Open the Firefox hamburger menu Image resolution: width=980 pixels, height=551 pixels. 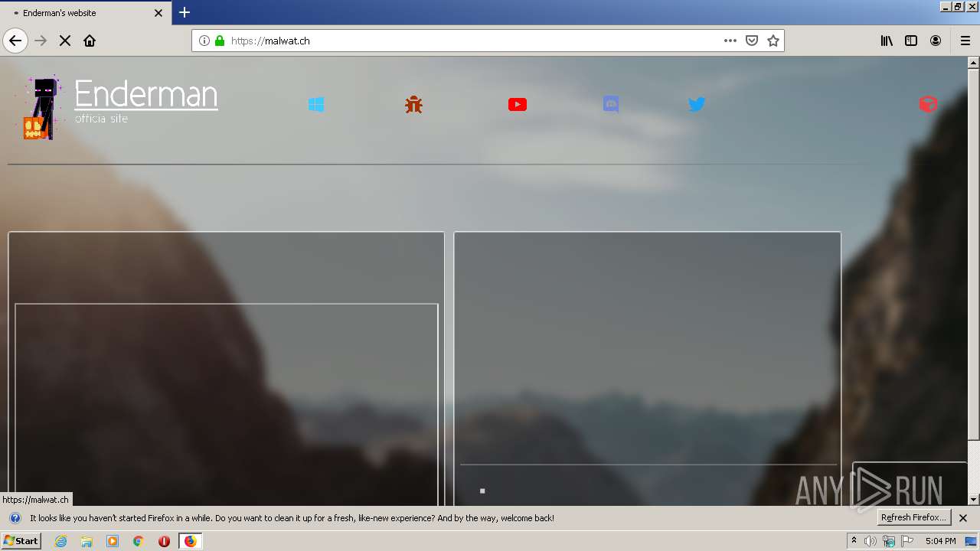pos(965,41)
